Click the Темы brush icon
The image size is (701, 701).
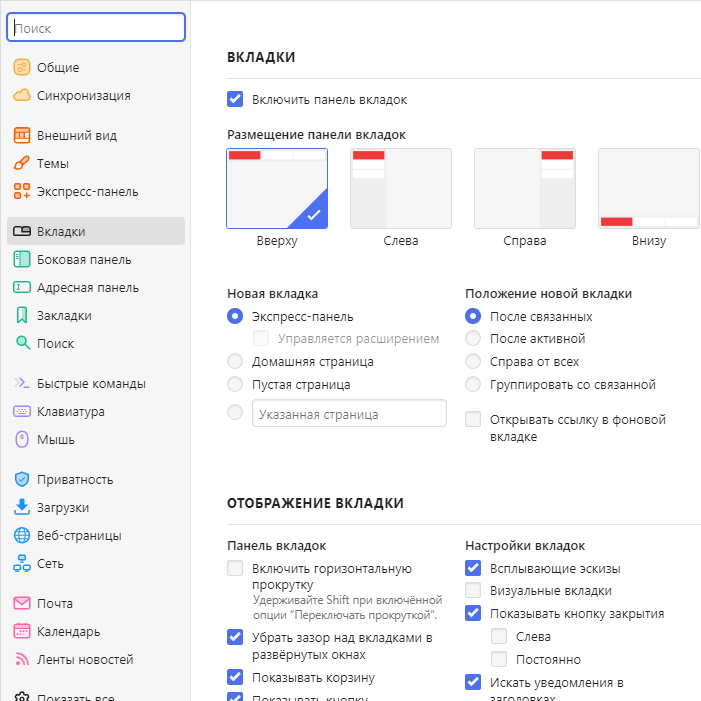pyautogui.click(x=21, y=164)
